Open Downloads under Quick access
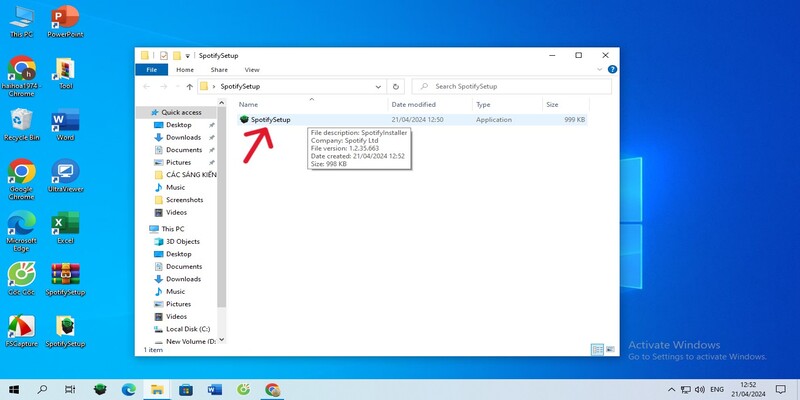The height and width of the screenshot is (400, 800). tap(183, 137)
